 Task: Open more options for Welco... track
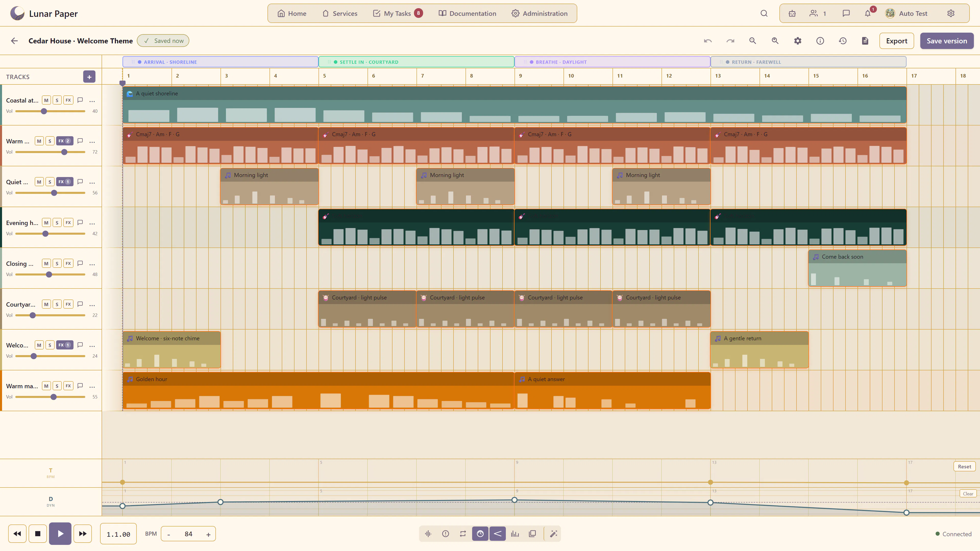(92, 345)
